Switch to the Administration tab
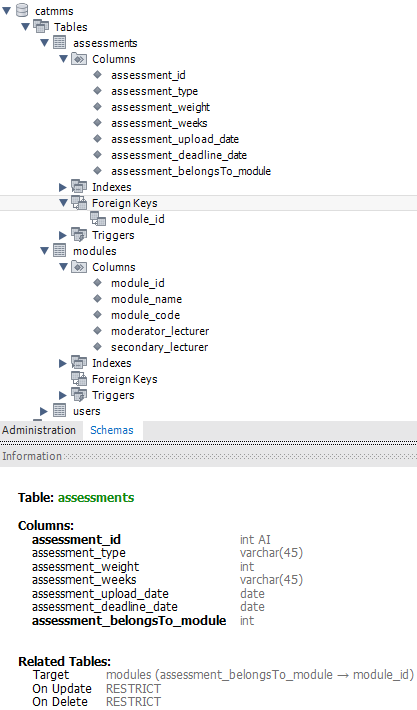Screen dimensions: 417x710 click(x=39, y=430)
